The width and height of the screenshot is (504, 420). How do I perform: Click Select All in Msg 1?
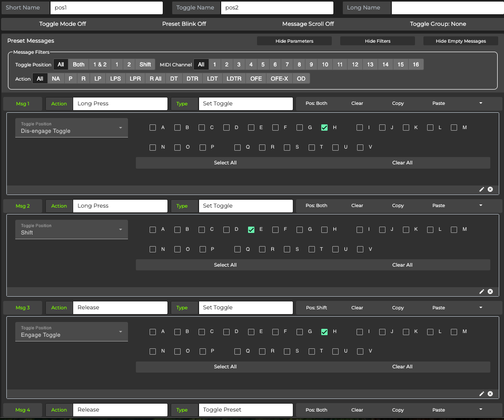pos(225,163)
